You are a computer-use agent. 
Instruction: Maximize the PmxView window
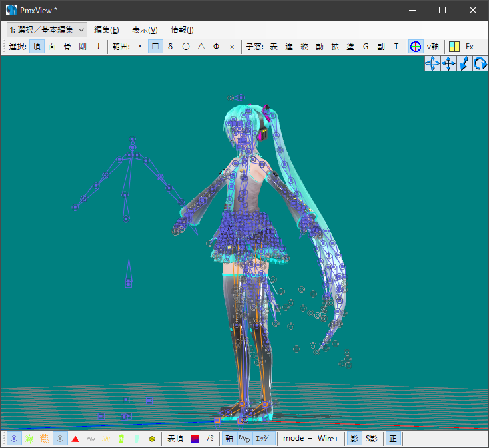click(442, 10)
